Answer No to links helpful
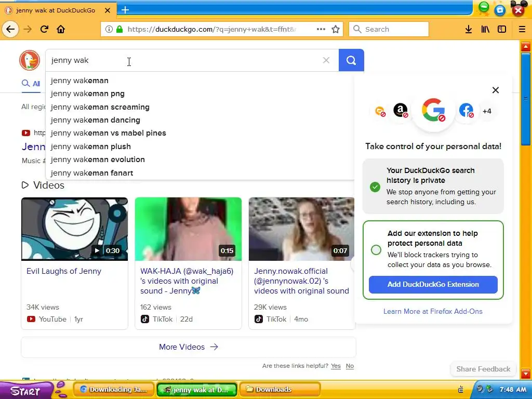The width and height of the screenshot is (532, 399). tap(350, 366)
